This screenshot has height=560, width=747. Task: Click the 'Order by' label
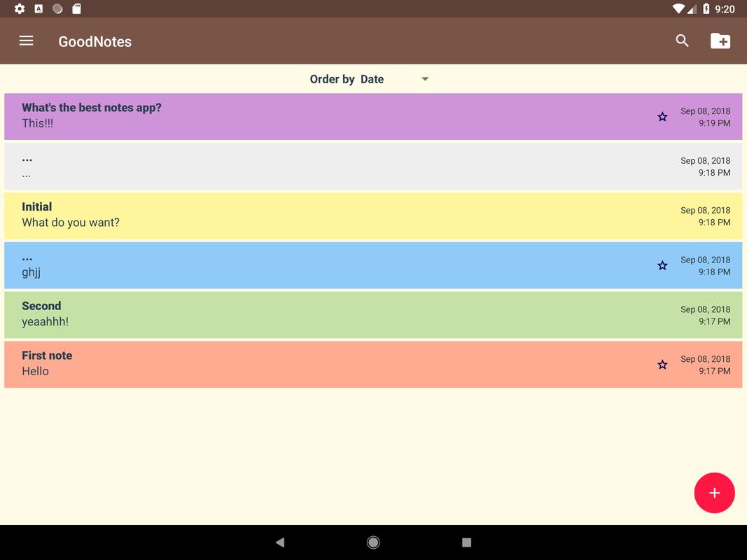click(x=332, y=79)
